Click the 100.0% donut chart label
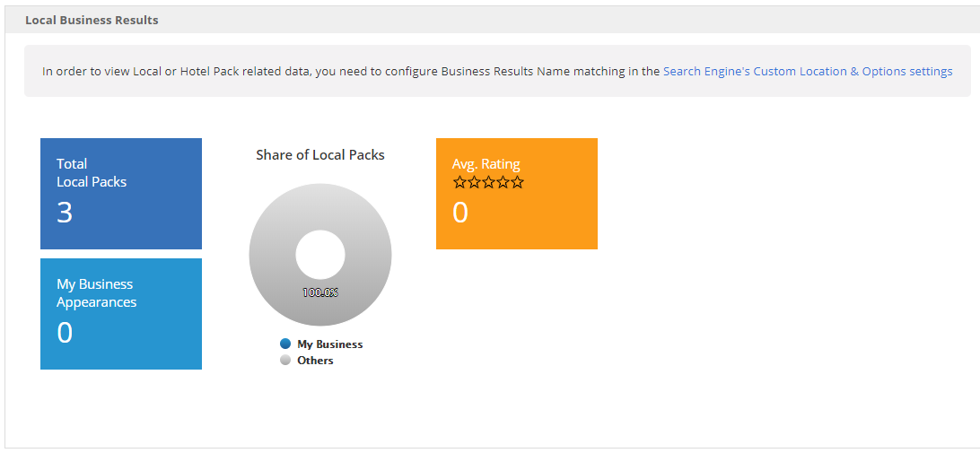The height and width of the screenshot is (453, 980). tap(320, 292)
